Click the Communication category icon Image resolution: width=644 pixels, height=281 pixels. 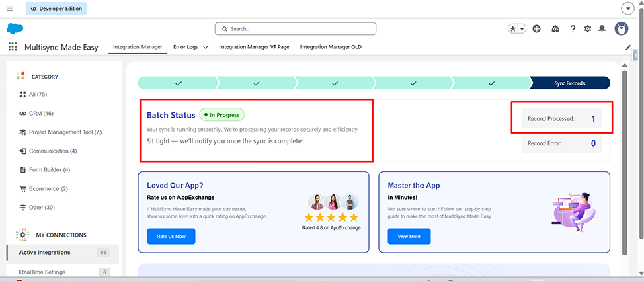tap(23, 151)
